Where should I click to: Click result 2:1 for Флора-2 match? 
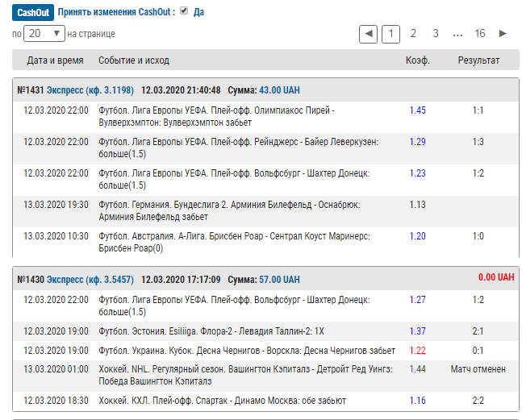click(x=478, y=331)
